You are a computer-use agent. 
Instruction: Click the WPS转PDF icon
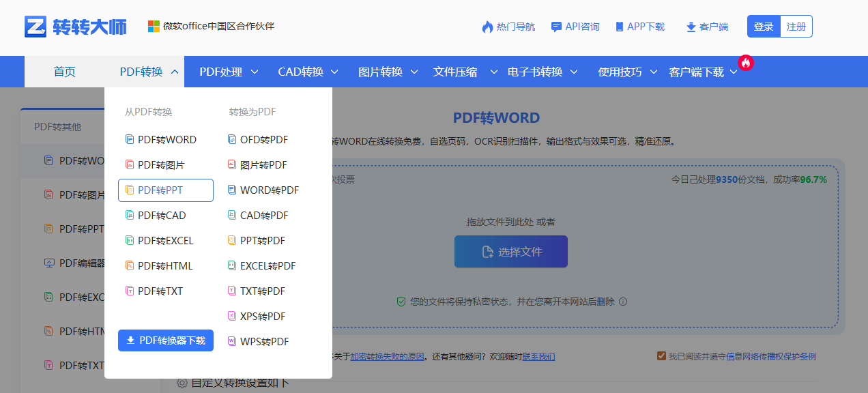232,341
